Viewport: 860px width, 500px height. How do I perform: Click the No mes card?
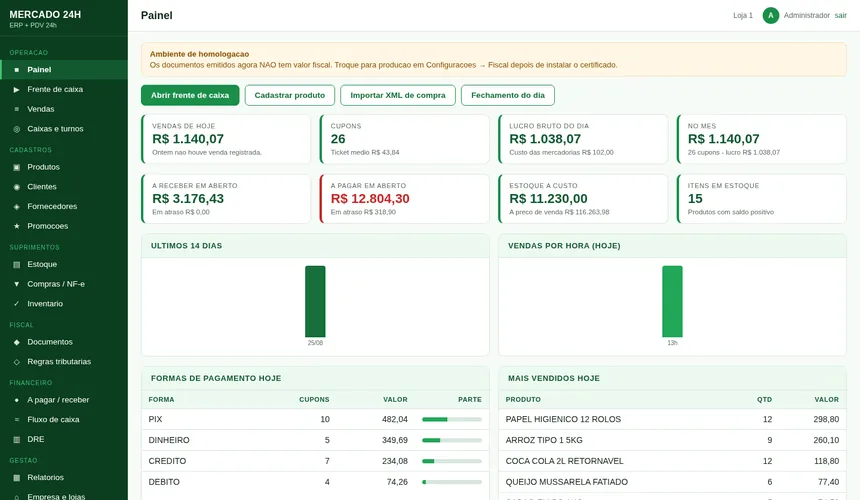[762, 139]
